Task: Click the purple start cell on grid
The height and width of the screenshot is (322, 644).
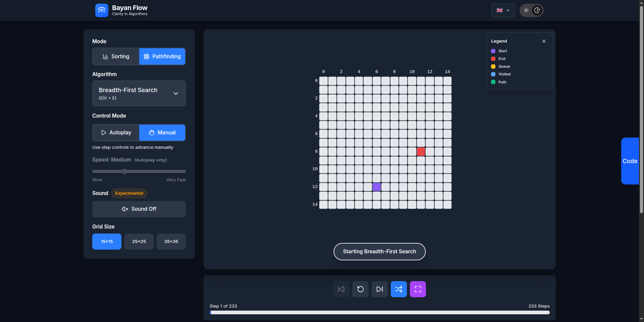Action: coord(377,187)
